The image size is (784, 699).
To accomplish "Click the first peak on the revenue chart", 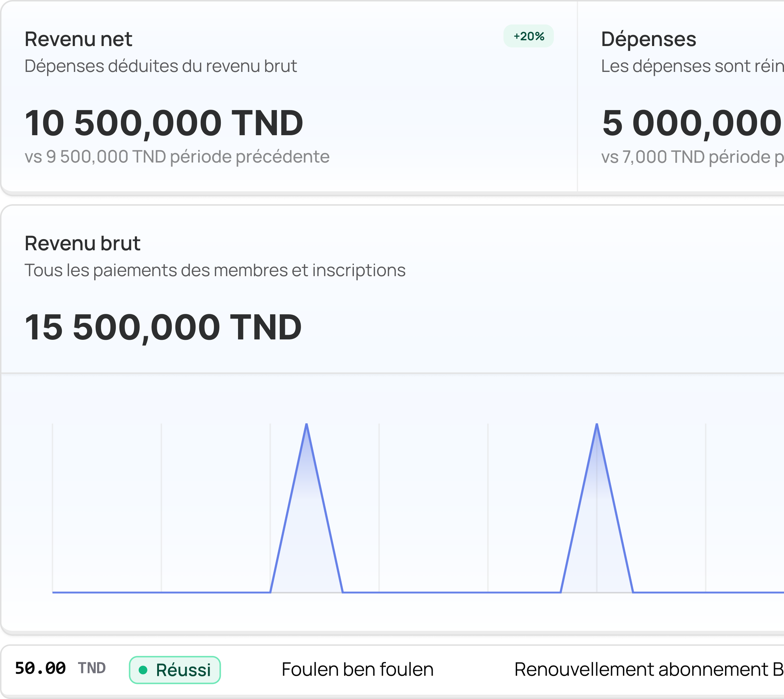I will (306, 425).
